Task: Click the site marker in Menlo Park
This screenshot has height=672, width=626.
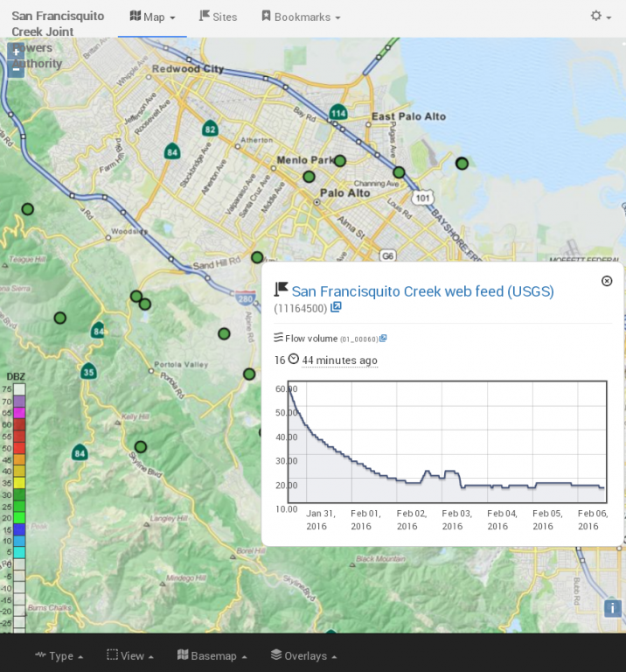Action: tap(340, 161)
